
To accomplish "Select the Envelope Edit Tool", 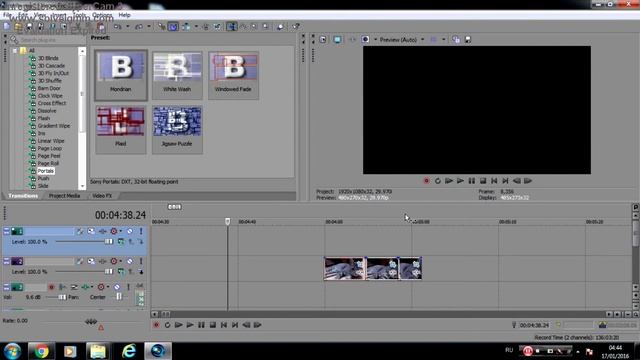I will (x=243, y=27).
